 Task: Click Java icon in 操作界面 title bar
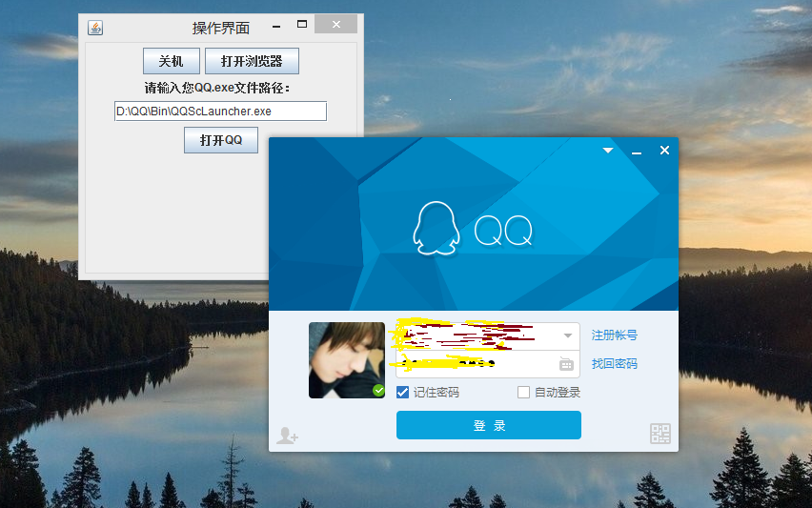(x=95, y=28)
